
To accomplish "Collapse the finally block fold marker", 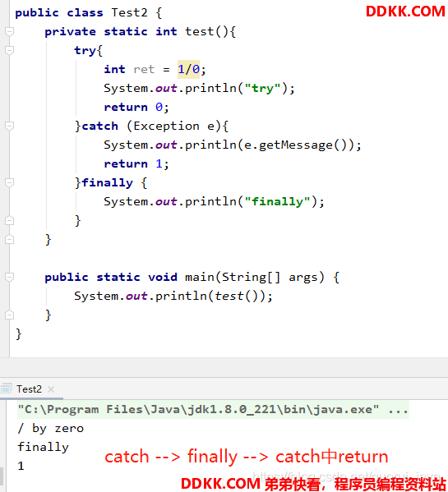I will (9, 182).
